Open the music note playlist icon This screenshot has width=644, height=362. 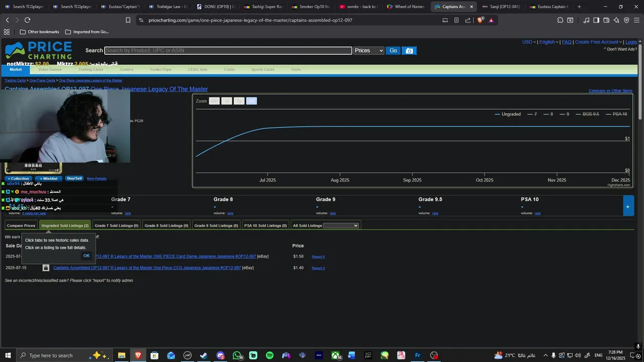[x=586, y=20]
